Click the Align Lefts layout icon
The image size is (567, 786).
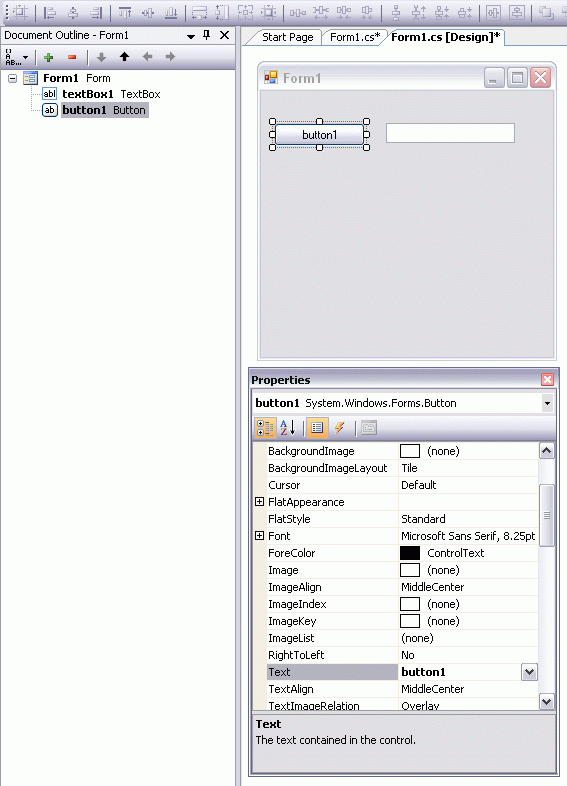[50, 12]
